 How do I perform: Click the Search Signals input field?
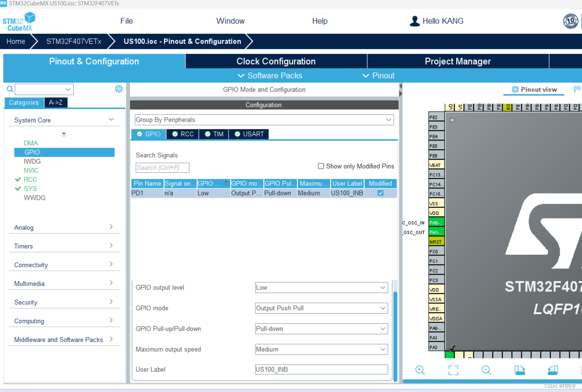click(162, 168)
